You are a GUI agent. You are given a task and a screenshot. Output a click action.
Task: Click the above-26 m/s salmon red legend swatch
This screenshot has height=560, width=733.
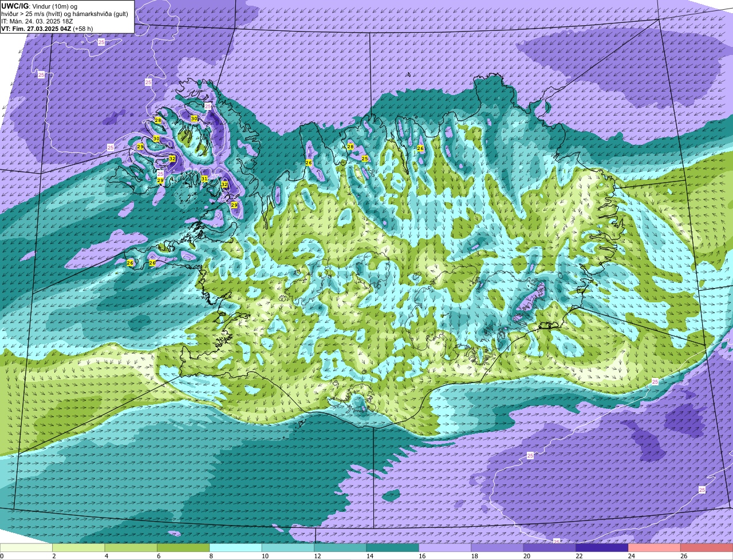[x=707, y=547]
